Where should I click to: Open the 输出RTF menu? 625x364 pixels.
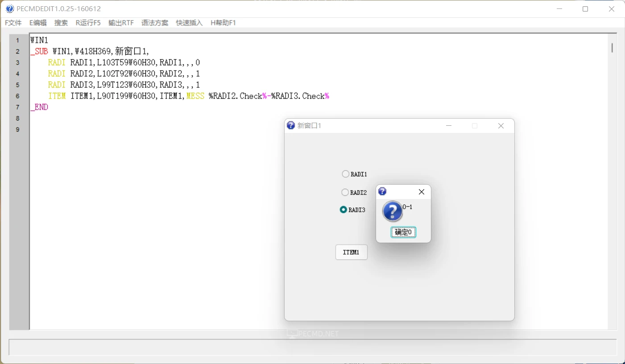pyautogui.click(x=121, y=23)
